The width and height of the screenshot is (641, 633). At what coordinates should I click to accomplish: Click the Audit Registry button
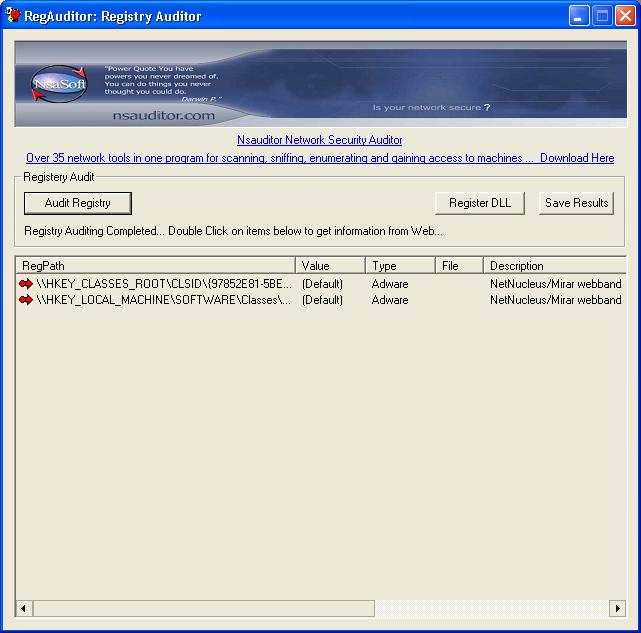click(78, 203)
